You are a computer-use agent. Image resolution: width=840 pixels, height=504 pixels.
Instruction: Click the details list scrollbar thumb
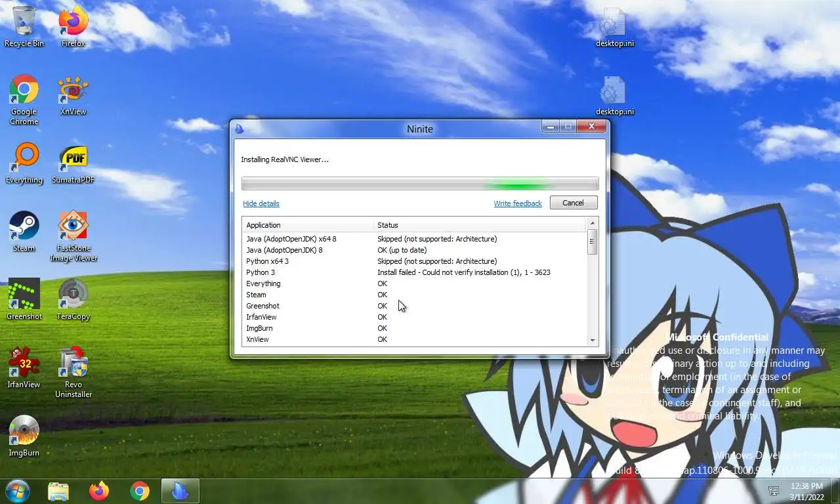593,241
